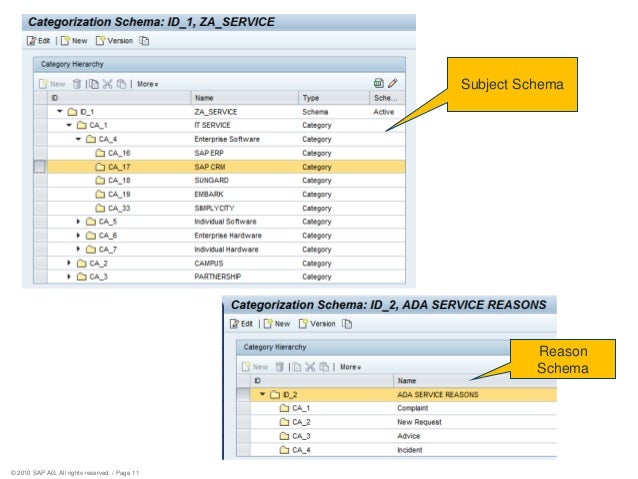Click New in the ZA_SERVICE schema header toolbar
Viewport: 638px width, 479px height.
[x=74, y=41]
